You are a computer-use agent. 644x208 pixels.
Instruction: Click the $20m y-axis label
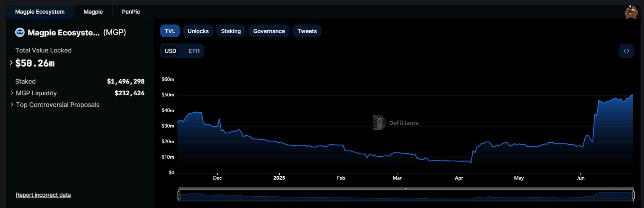click(168, 141)
